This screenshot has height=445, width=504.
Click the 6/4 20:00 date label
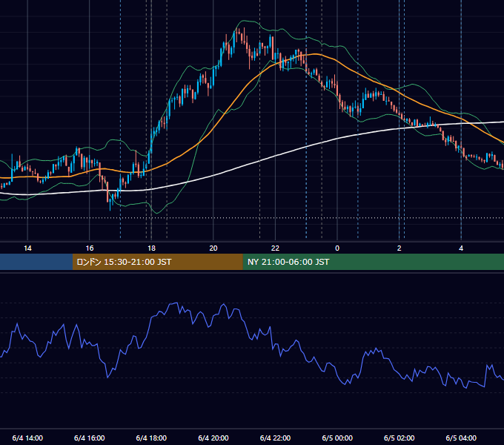point(213,438)
